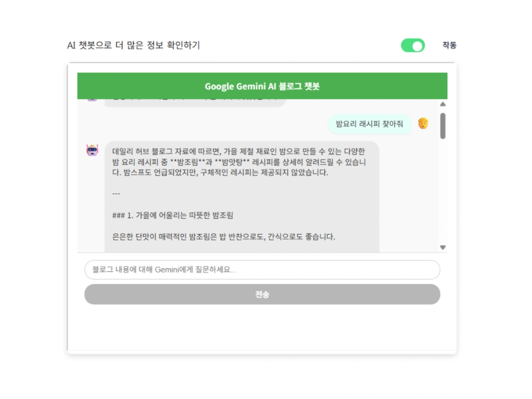Click the gray 전송 send button
Viewport: 532px width, 399px height.
tap(262, 294)
